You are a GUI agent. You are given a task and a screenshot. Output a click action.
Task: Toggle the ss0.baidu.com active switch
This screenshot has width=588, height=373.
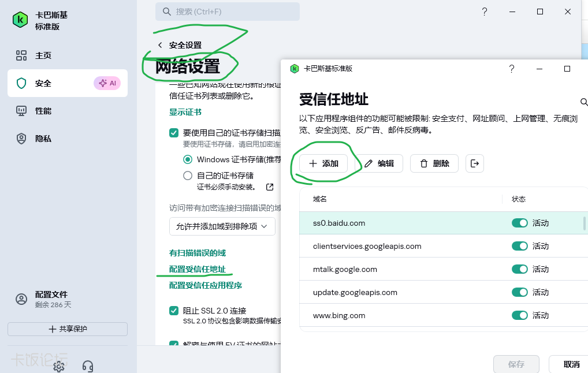pos(520,223)
